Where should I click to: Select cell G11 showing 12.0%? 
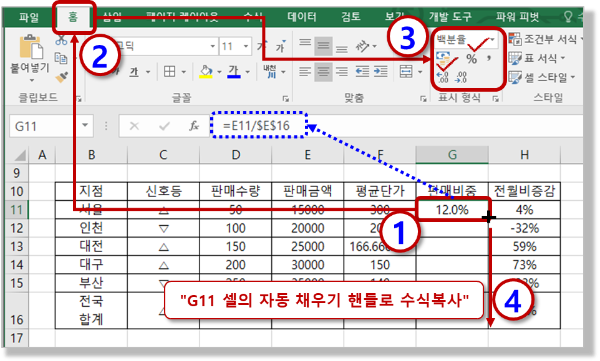[x=452, y=209]
